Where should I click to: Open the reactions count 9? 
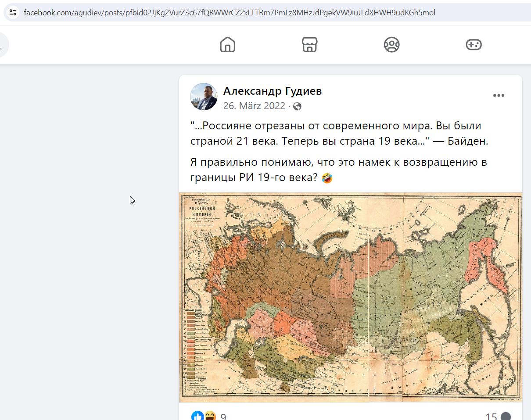coord(223,416)
